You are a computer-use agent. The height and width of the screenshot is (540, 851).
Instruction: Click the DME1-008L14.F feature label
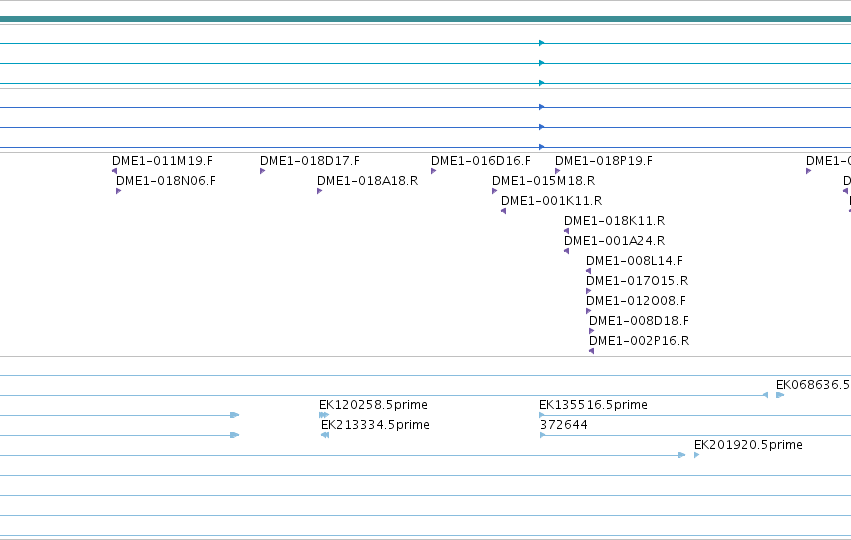[x=634, y=261]
